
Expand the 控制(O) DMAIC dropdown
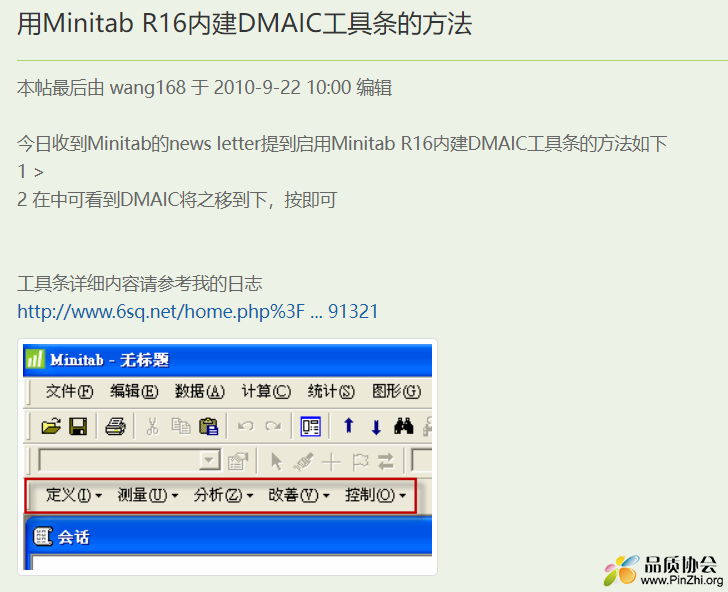(376, 495)
